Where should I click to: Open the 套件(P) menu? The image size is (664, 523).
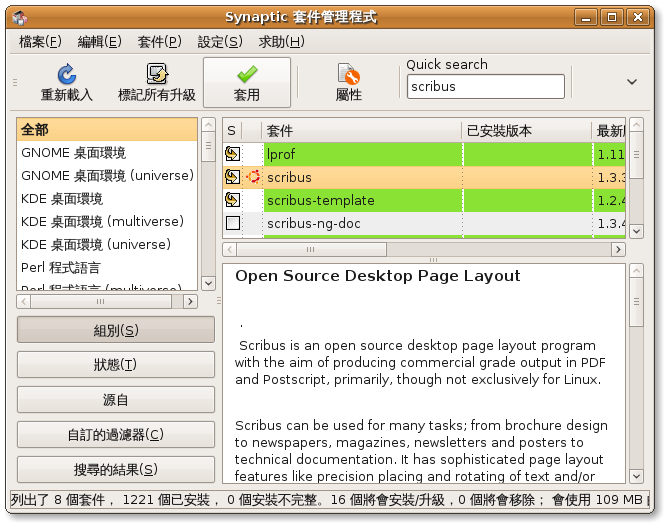pyautogui.click(x=159, y=42)
